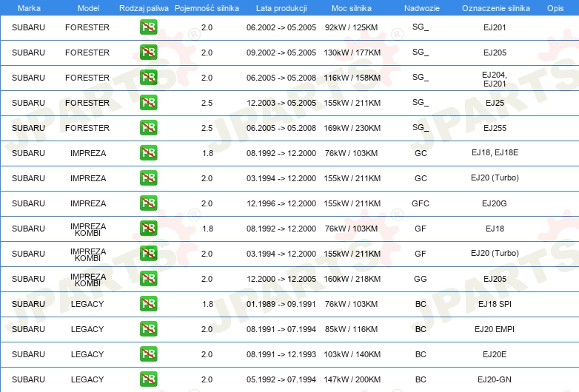Screen dimensions: 579x392
Task: Click the fuel icon for Forester EJ25
Action: click(148, 103)
